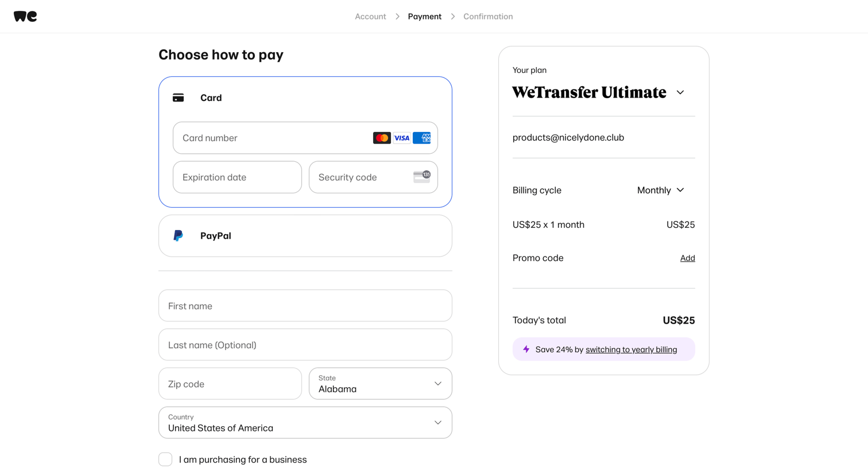
Task: Click the American Express logo icon
Action: click(422, 138)
